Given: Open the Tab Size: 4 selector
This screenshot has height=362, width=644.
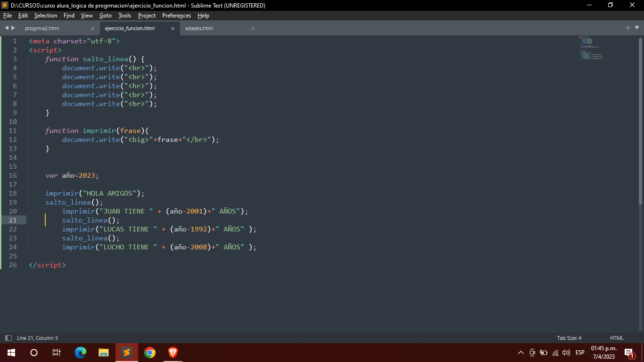Looking at the screenshot, I should [x=569, y=338].
